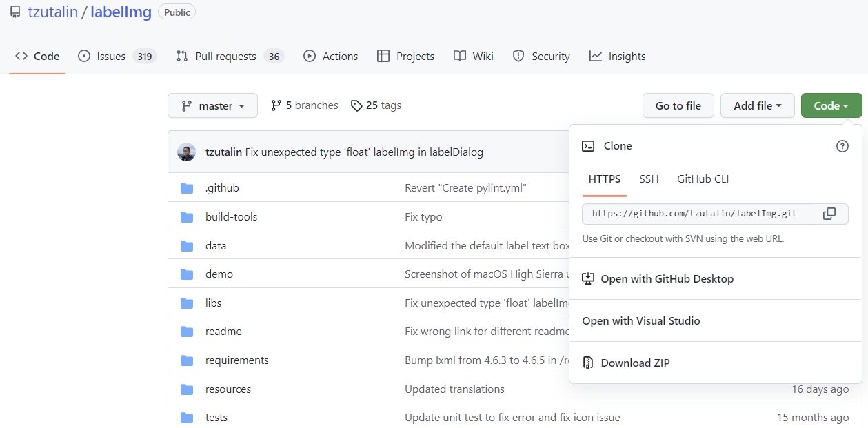Open 'Update unit test to fix error' commit
868x428 pixels.
(512, 418)
